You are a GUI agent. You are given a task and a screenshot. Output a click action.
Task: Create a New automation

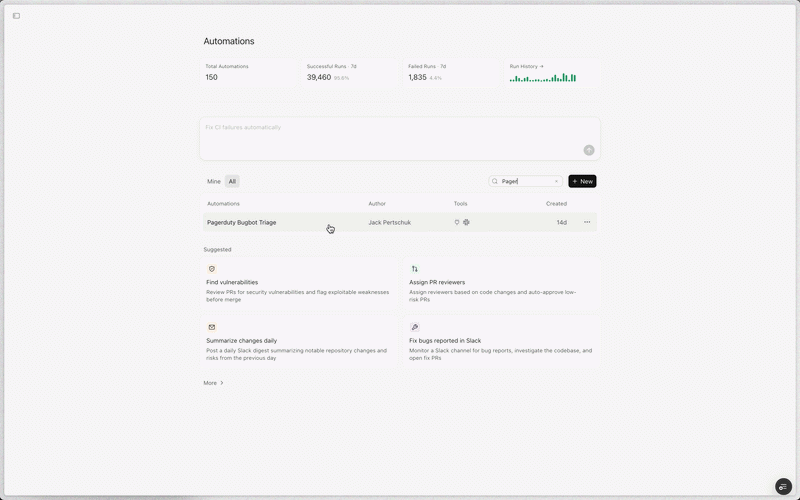(x=582, y=181)
